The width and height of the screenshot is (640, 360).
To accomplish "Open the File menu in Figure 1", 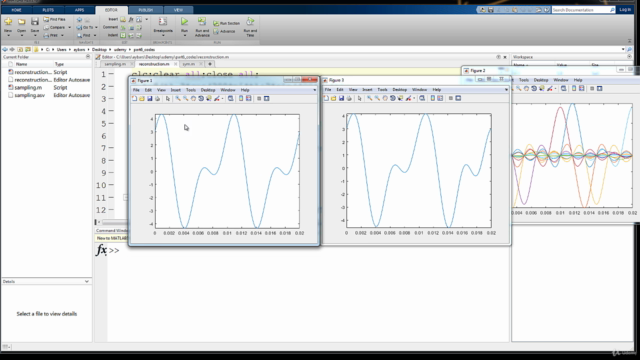I will [x=136, y=90].
